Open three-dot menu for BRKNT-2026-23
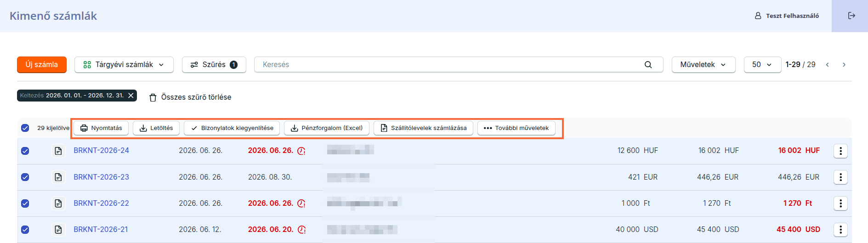Image resolution: width=868 pixels, height=243 pixels. click(840, 177)
